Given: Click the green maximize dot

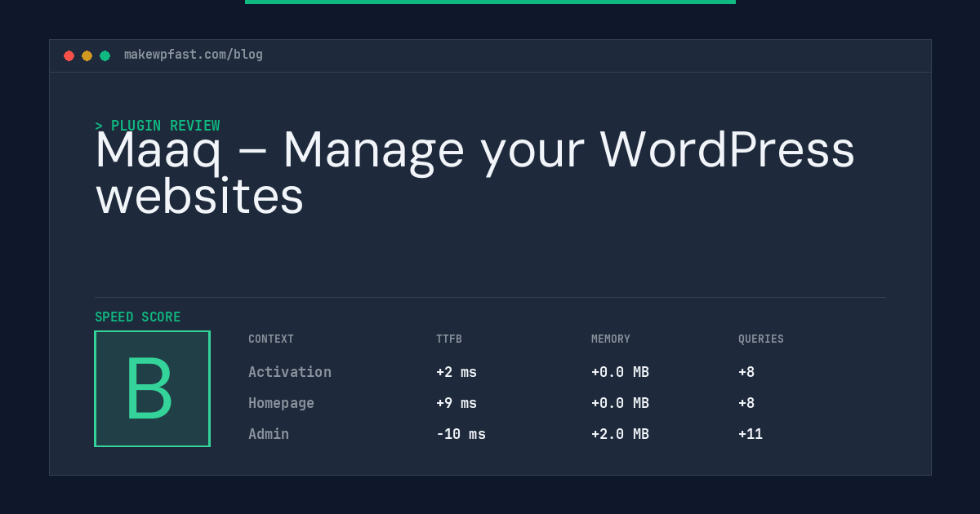Looking at the screenshot, I should [x=105, y=55].
